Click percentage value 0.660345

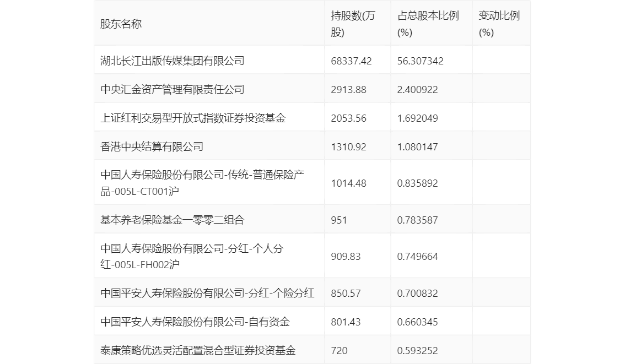(x=417, y=322)
